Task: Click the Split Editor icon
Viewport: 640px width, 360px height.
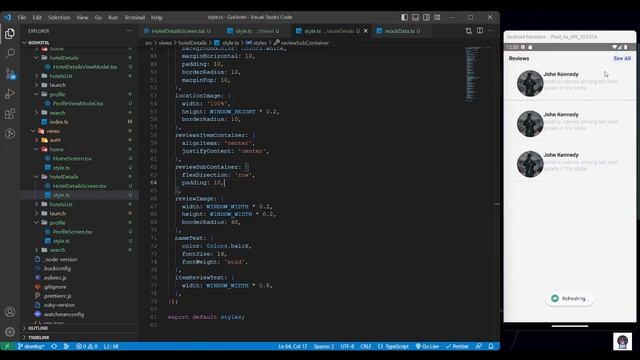Action: pos(480,31)
